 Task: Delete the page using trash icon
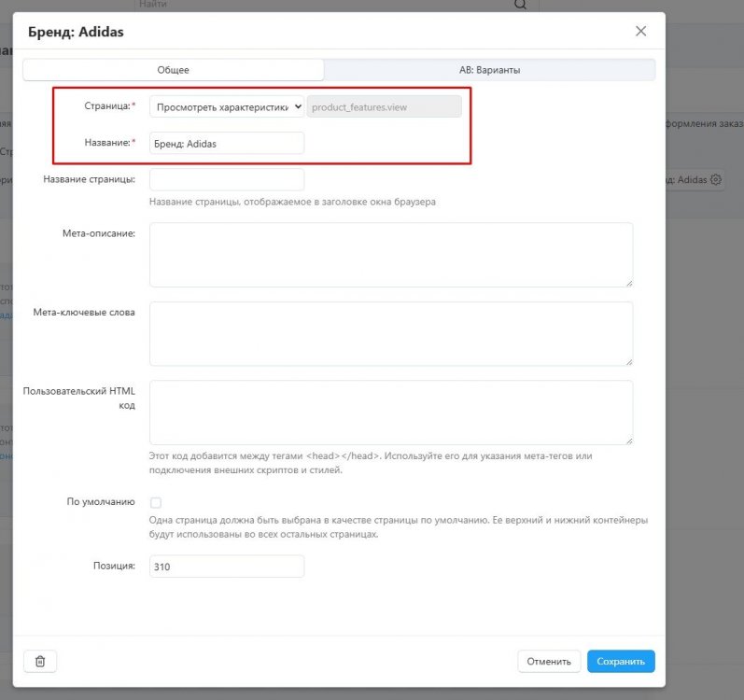[40, 661]
